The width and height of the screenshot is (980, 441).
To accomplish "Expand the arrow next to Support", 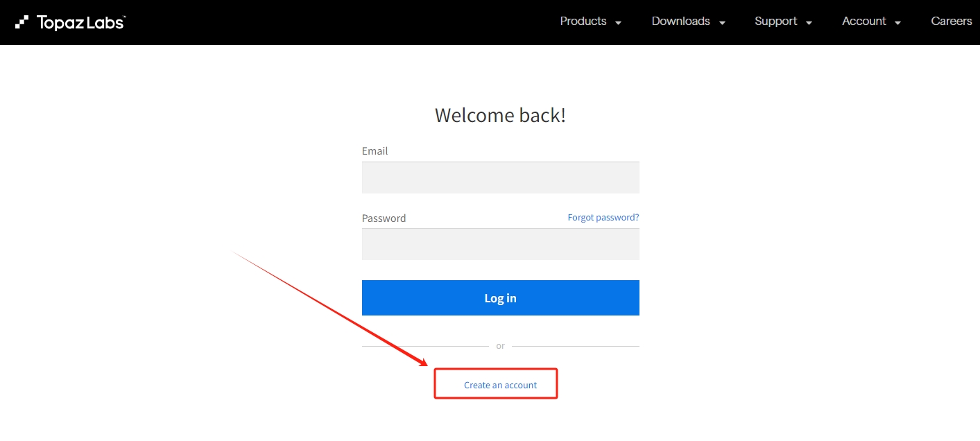I will pos(809,23).
